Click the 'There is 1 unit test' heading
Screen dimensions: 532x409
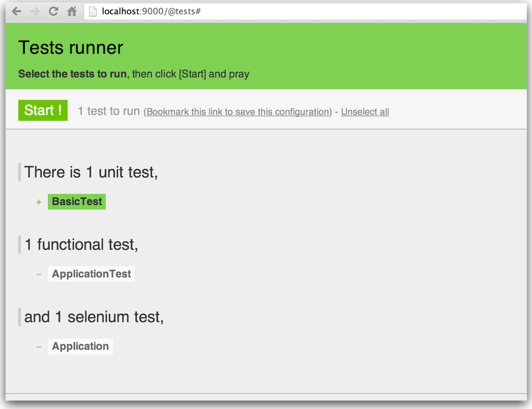(91, 172)
